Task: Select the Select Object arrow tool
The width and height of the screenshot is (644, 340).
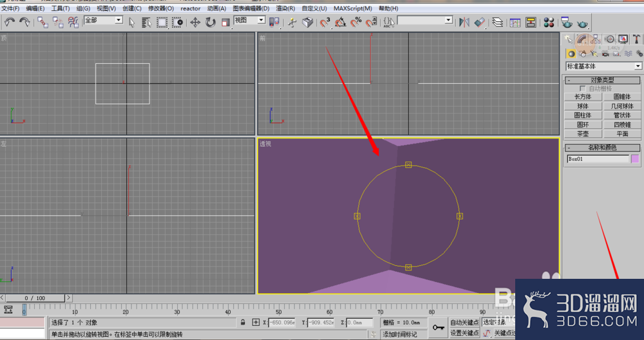Action: tap(132, 22)
